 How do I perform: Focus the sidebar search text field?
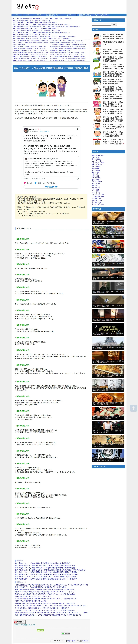101,24
